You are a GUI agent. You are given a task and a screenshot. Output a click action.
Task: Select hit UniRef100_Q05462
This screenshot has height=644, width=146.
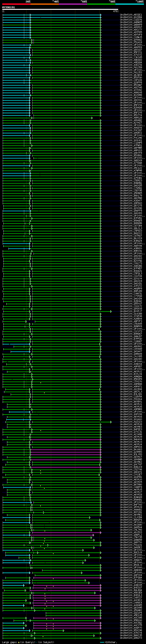(x=131, y=40)
